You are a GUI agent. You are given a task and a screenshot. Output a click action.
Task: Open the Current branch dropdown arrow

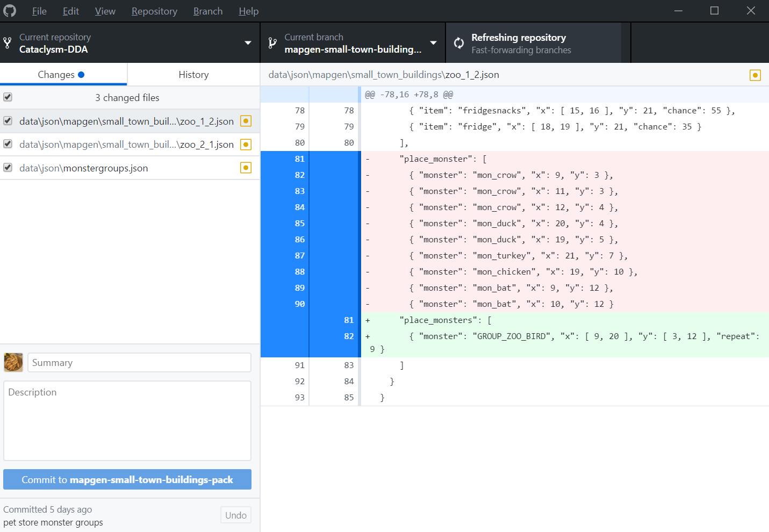click(x=433, y=43)
